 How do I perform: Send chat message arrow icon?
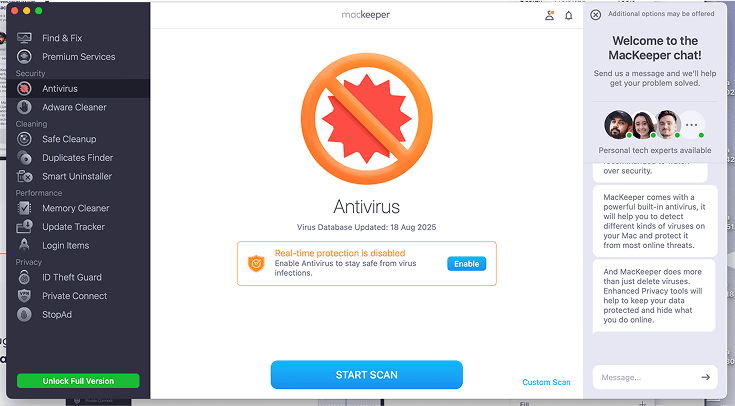[x=705, y=377]
